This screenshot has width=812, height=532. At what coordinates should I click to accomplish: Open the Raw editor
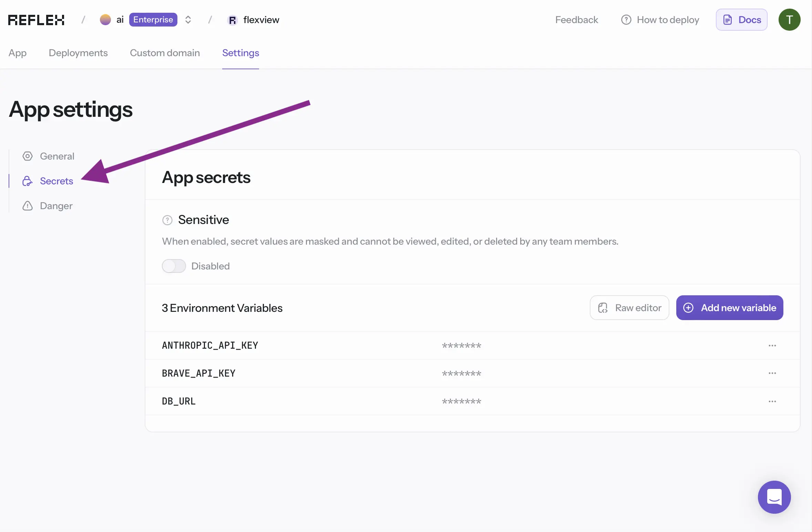629,308
